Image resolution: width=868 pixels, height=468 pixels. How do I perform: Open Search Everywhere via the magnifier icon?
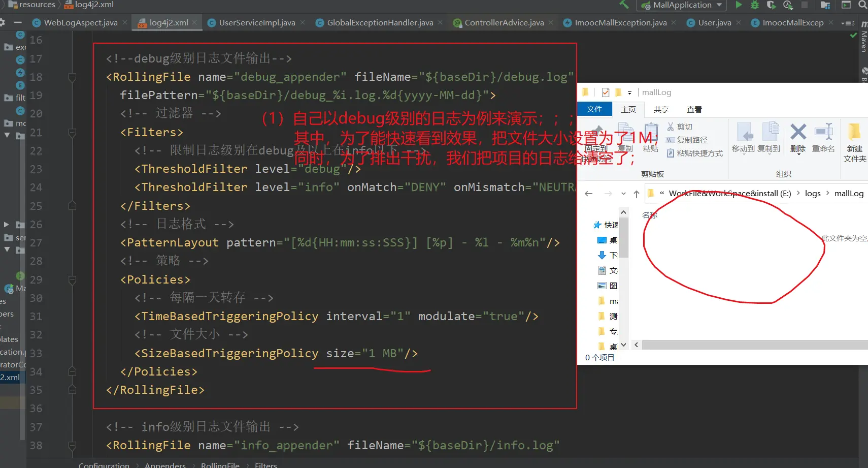pyautogui.click(x=862, y=5)
